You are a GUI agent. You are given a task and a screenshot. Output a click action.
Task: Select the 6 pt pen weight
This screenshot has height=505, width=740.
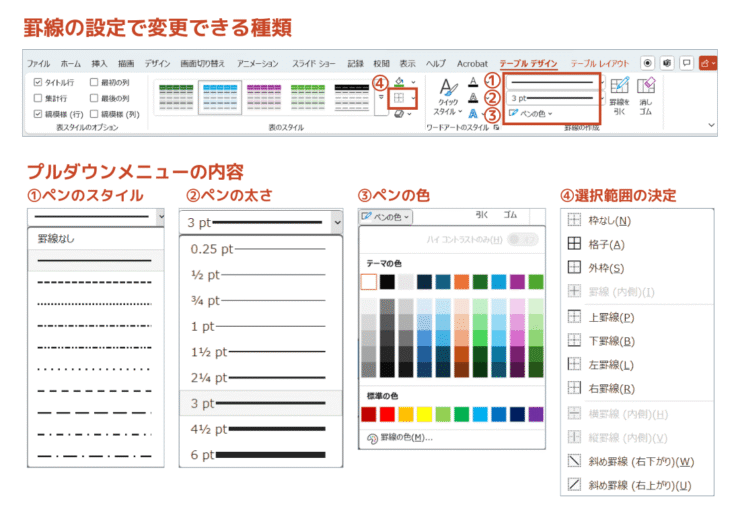click(261, 454)
